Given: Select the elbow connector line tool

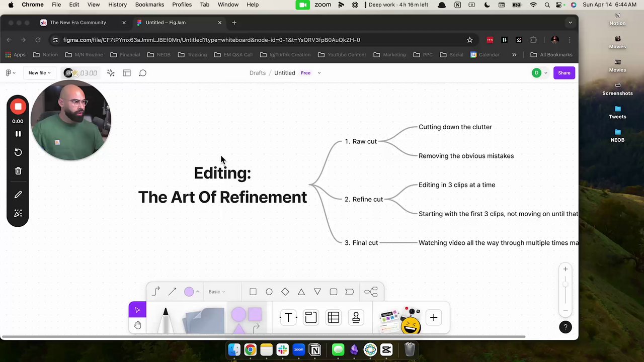Looking at the screenshot, I should [156, 292].
